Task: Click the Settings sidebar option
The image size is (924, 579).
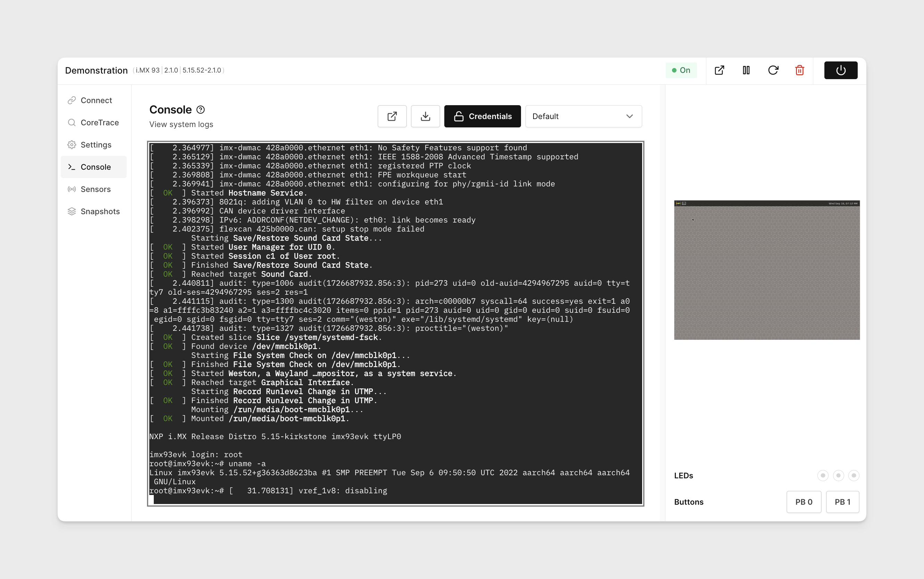Action: point(96,144)
